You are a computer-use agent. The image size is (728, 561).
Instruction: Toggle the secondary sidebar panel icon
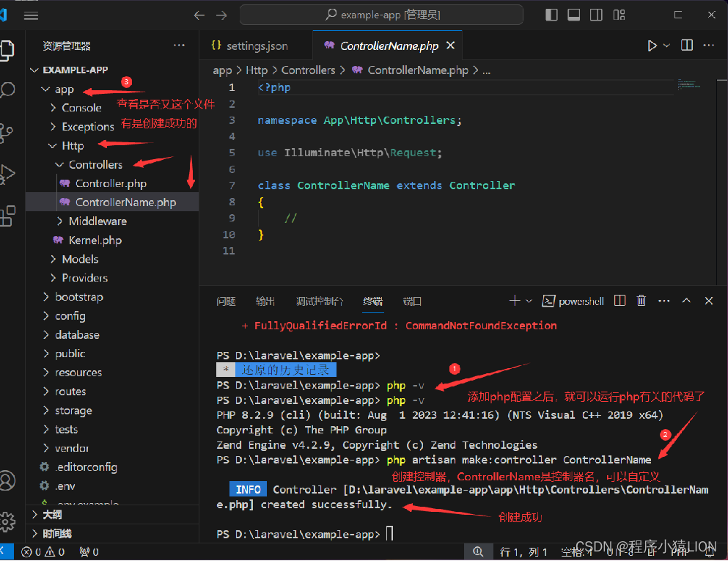click(x=595, y=14)
